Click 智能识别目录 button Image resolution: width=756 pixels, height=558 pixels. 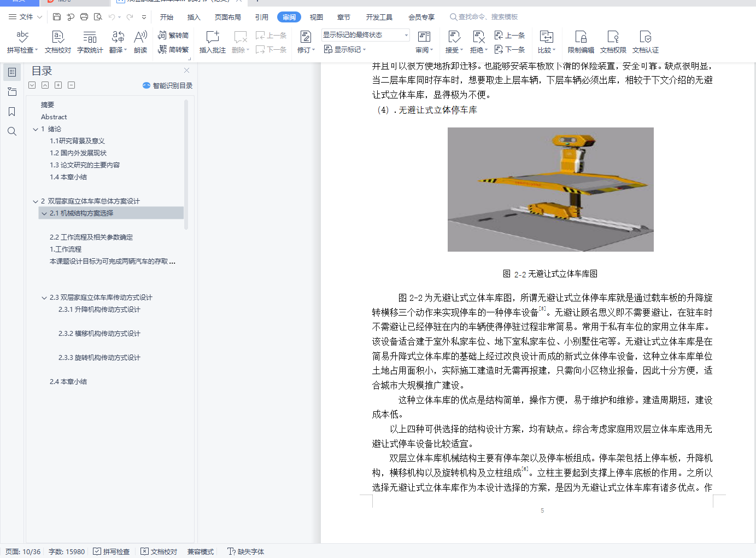[168, 85]
